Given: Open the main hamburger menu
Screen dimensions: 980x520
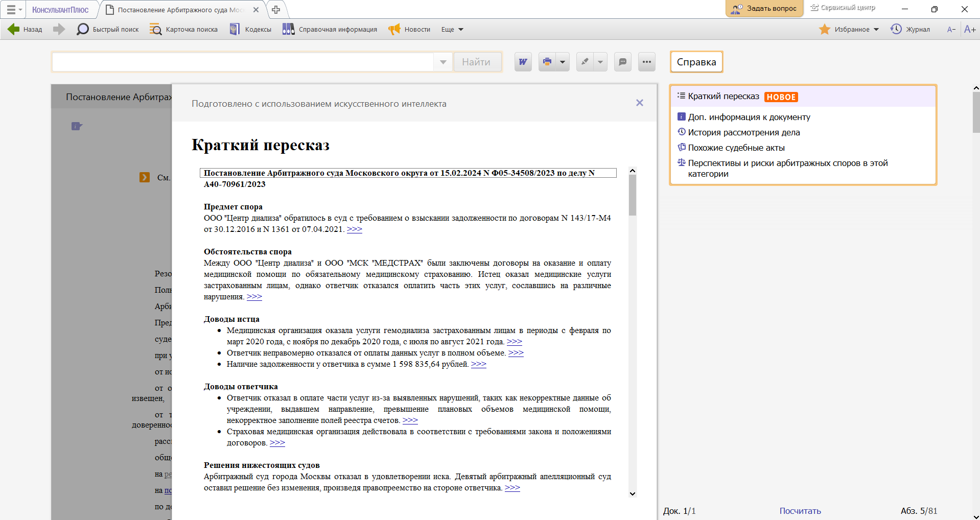Looking at the screenshot, I should tap(14, 10).
